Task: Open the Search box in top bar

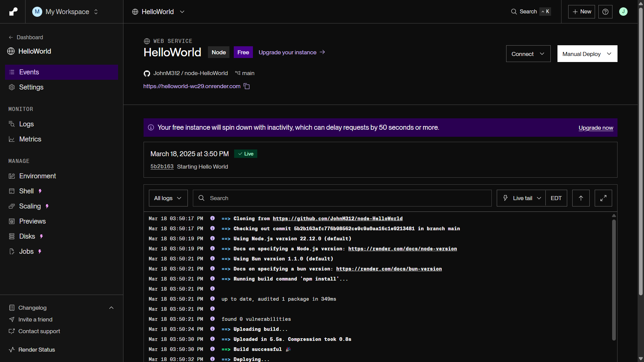Action: click(531, 11)
